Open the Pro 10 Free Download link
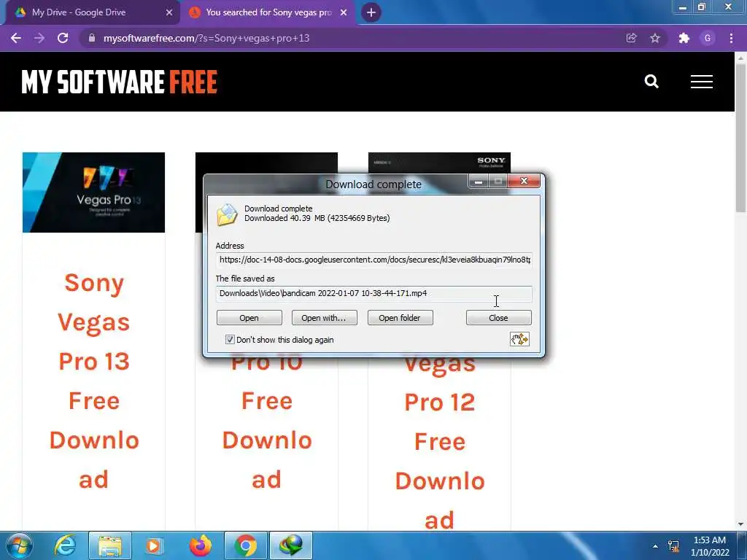This screenshot has height=560, width=747. [x=267, y=421]
